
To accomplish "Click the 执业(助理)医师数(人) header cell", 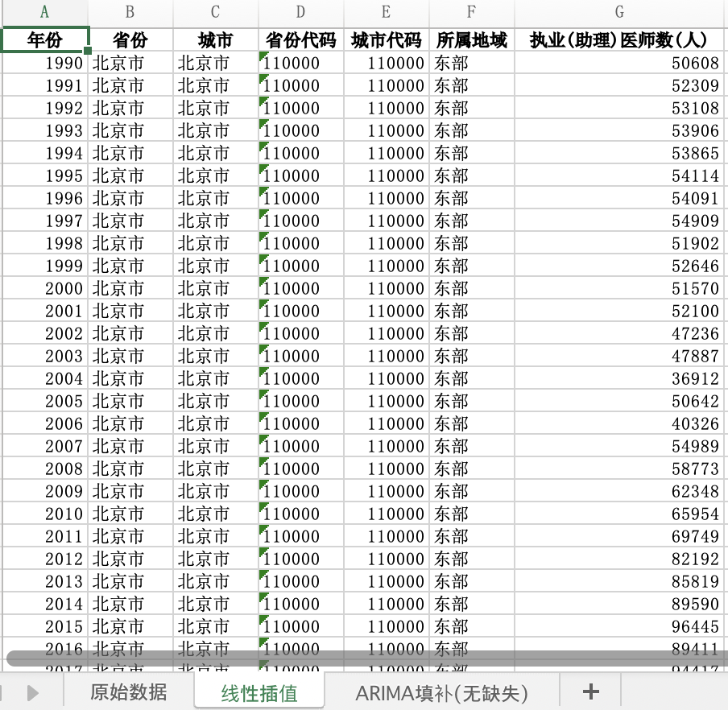I will pyautogui.click(x=619, y=40).
